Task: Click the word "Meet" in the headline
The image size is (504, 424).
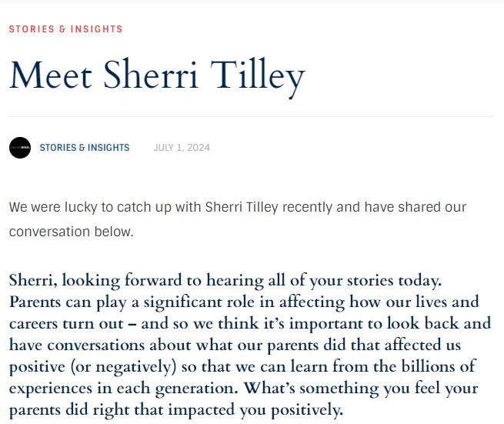Action: pyautogui.click(x=51, y=76)
